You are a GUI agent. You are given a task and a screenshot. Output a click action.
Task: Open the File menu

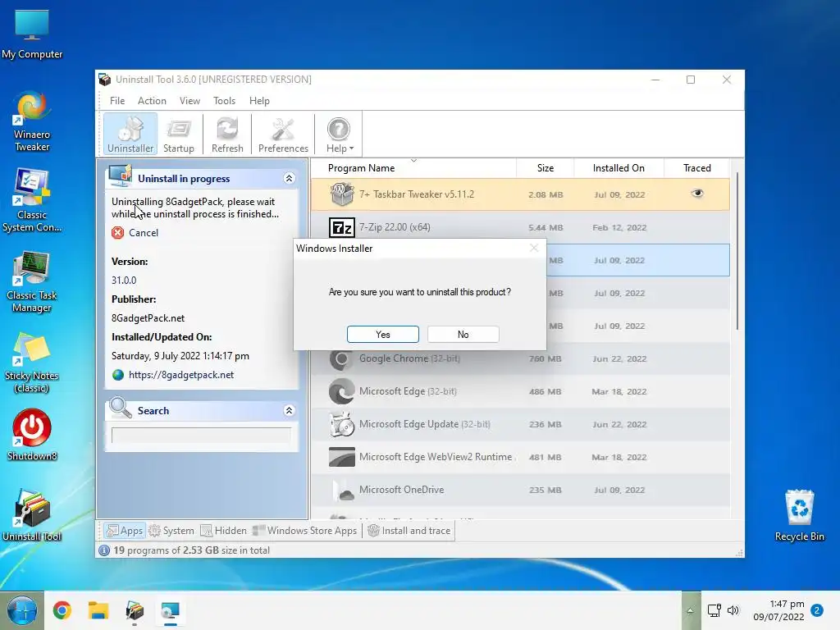pos(117,101)
